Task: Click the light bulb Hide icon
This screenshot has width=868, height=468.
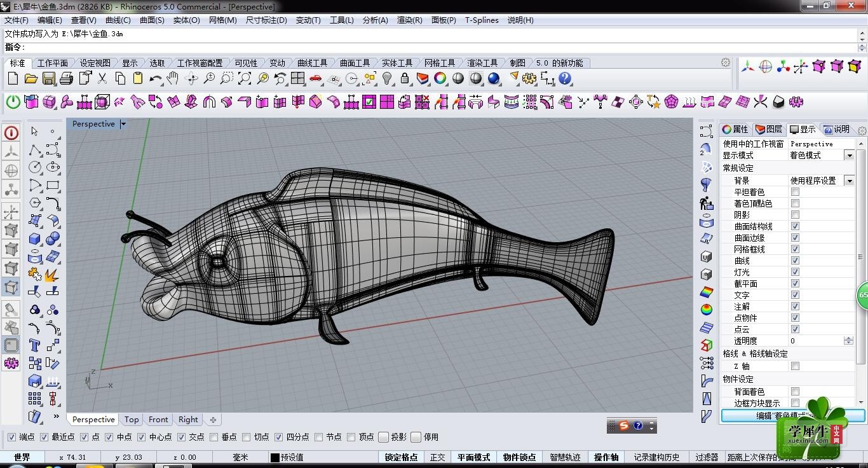Action: tap(387, 78)
